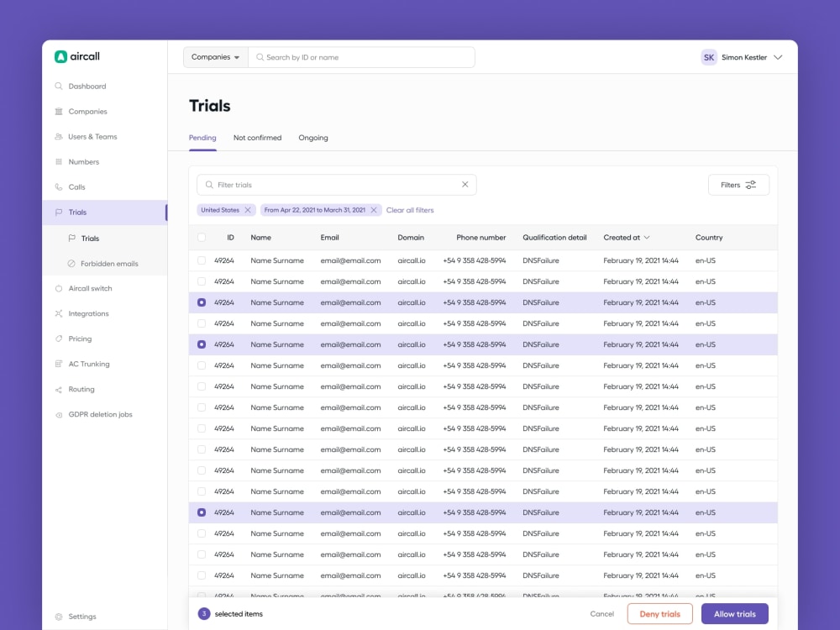The image size is (840, 630).
Task: Open the Dashboard sidebar icon
Action: (59, 87)
